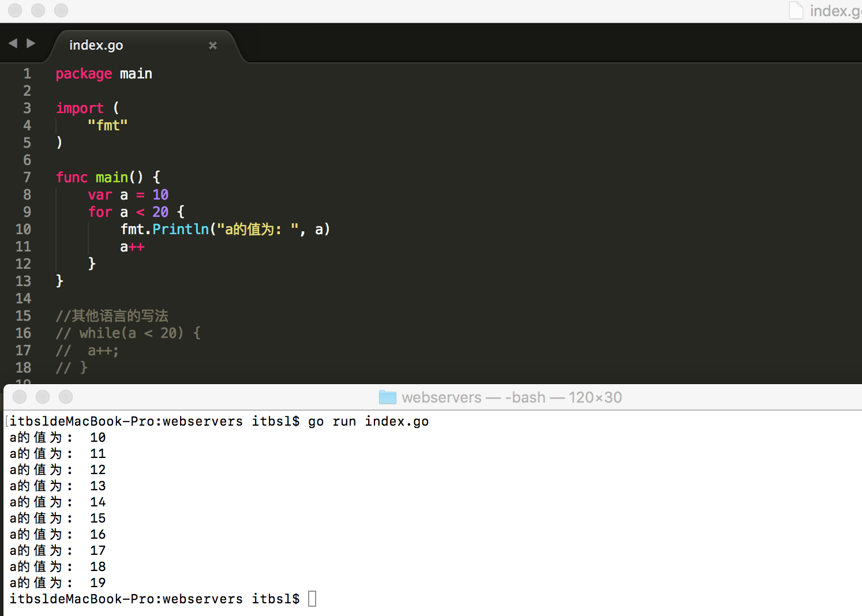Place cursor on Println in the code
Image resolution: width=862 pixels, height=616 pixels.
pos(181,229)
